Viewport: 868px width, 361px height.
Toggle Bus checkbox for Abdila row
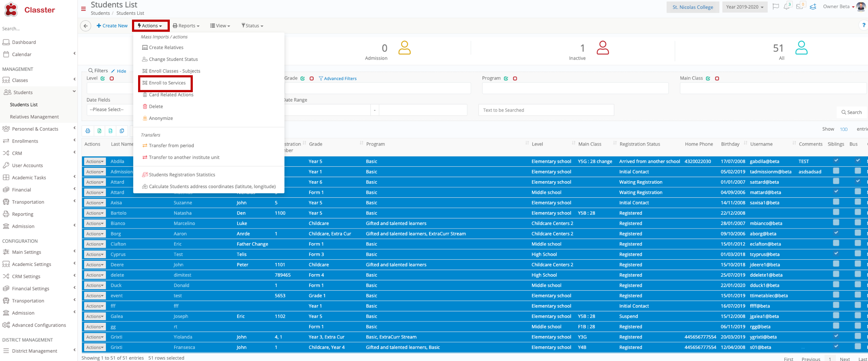[x=858, y=161]
